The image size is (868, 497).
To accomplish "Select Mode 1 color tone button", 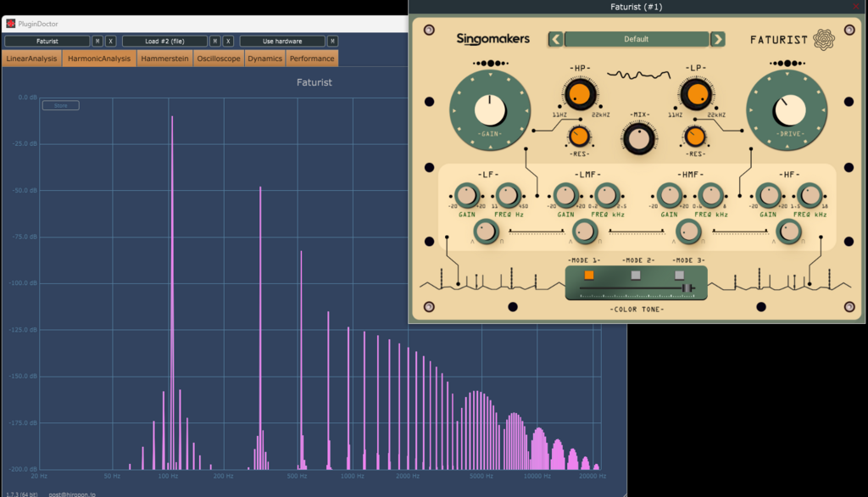I will coord(589,275).
